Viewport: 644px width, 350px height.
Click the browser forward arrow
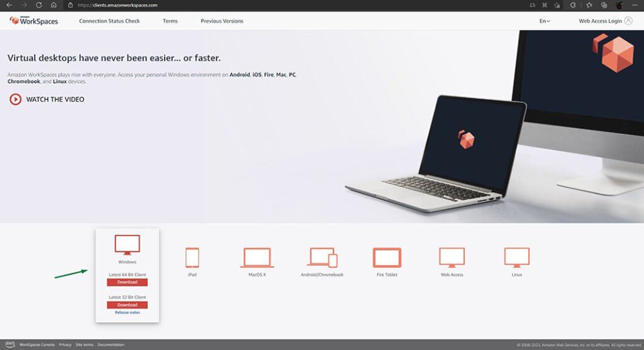click(x=24, y=5)
